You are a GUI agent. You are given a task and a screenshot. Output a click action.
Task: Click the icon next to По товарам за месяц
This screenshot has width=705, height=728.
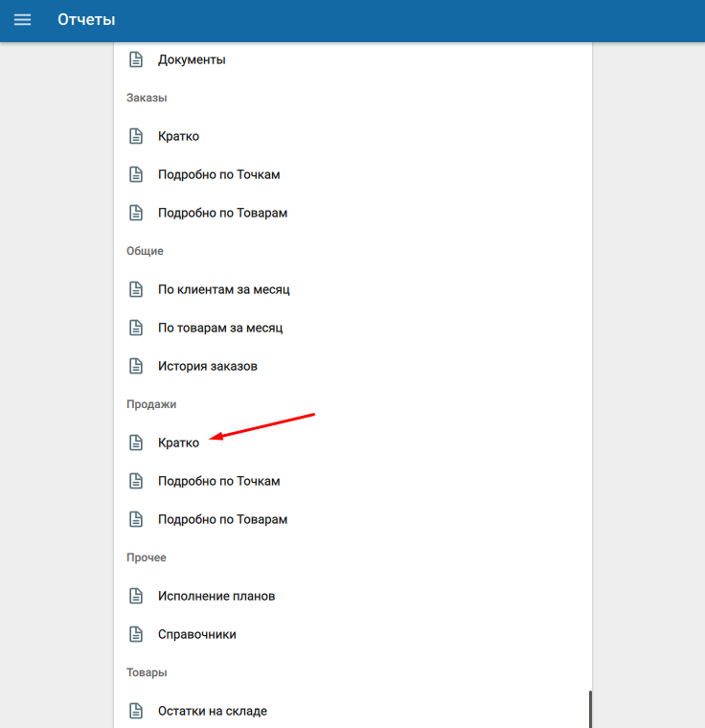(x=136, y=328)
